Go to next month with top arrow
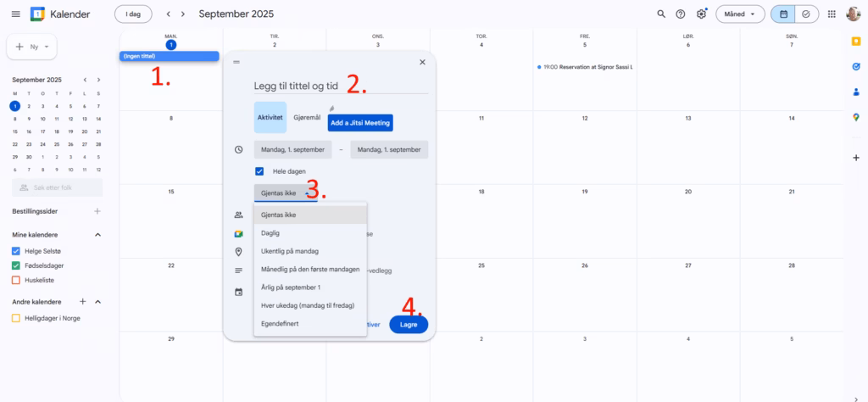This screenshot has height=402, width=868. click(x=186, y=14)
